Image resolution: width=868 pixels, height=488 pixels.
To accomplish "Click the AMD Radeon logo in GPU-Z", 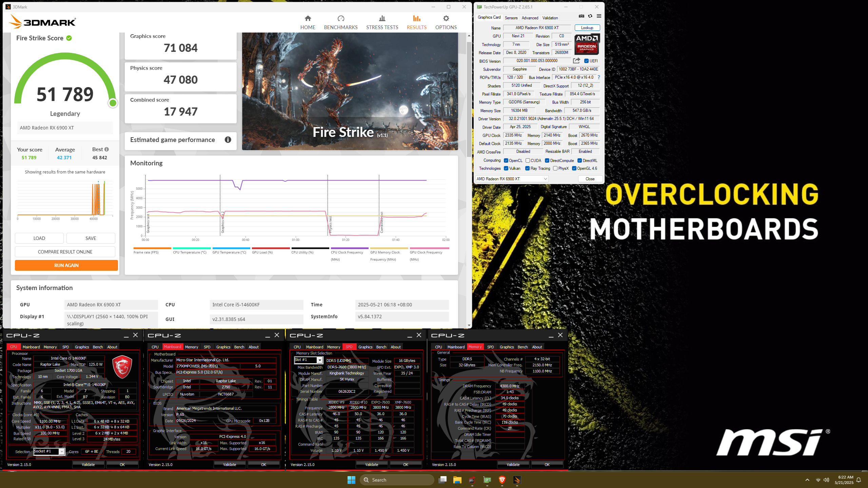I will 587,44.
